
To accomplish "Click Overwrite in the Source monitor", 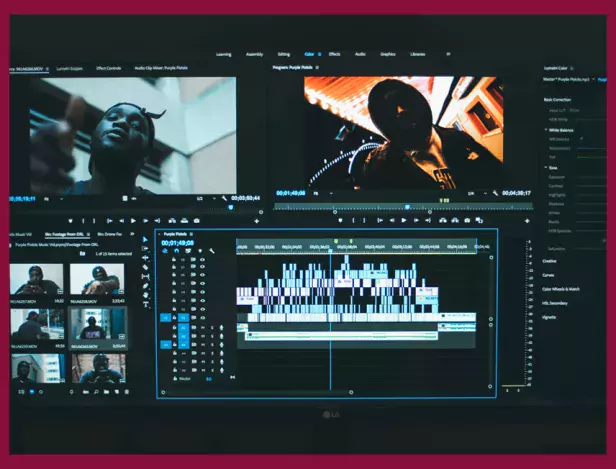I will (x=184, y=221).
